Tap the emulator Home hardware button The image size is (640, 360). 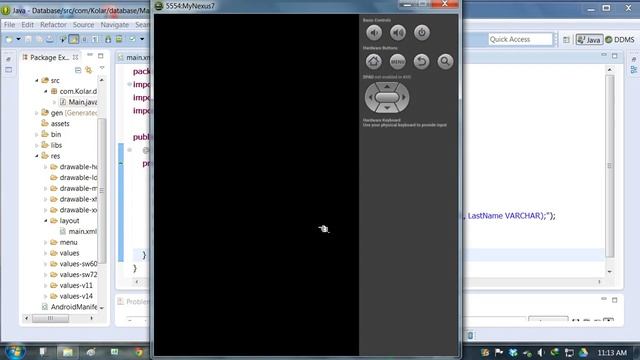[373, 62]
